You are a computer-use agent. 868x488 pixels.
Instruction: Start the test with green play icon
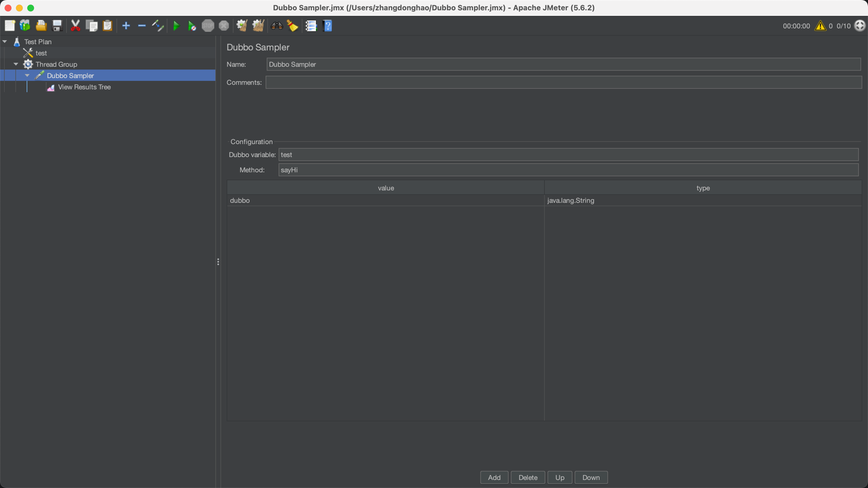pyautogui.click(x=176, y=25)
